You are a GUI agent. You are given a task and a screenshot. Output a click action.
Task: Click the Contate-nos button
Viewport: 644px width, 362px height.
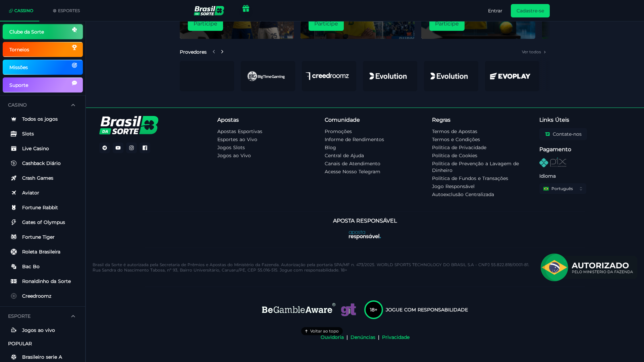point(563,134)
